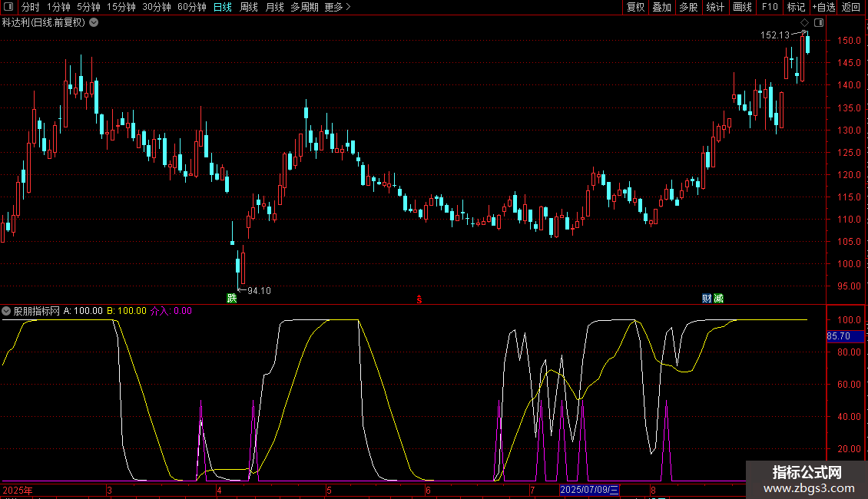868x499 pixels.
Task: Select the 分时 intraday tab
Action: 30,7
